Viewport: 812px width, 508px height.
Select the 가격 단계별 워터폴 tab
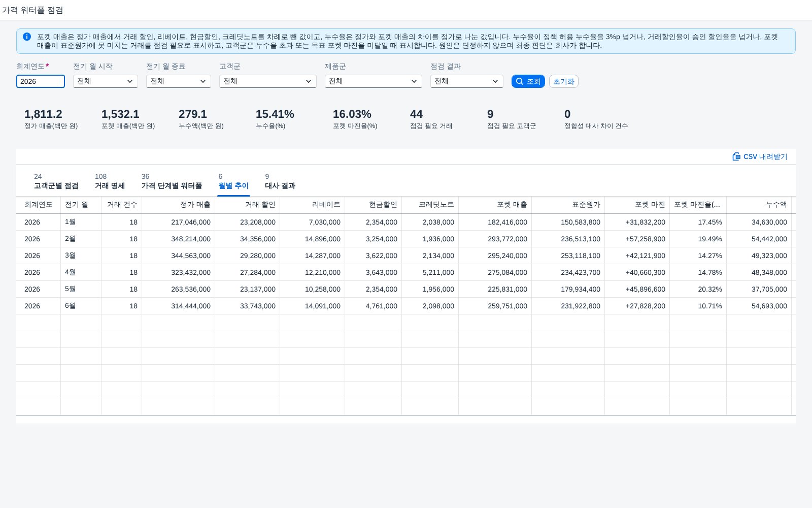click(172, 181)
